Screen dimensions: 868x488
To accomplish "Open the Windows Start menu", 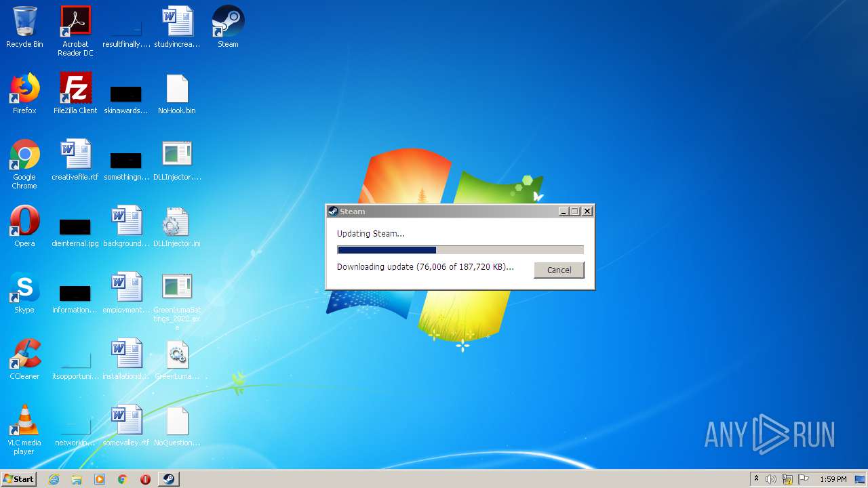I will tap(18, 479).
